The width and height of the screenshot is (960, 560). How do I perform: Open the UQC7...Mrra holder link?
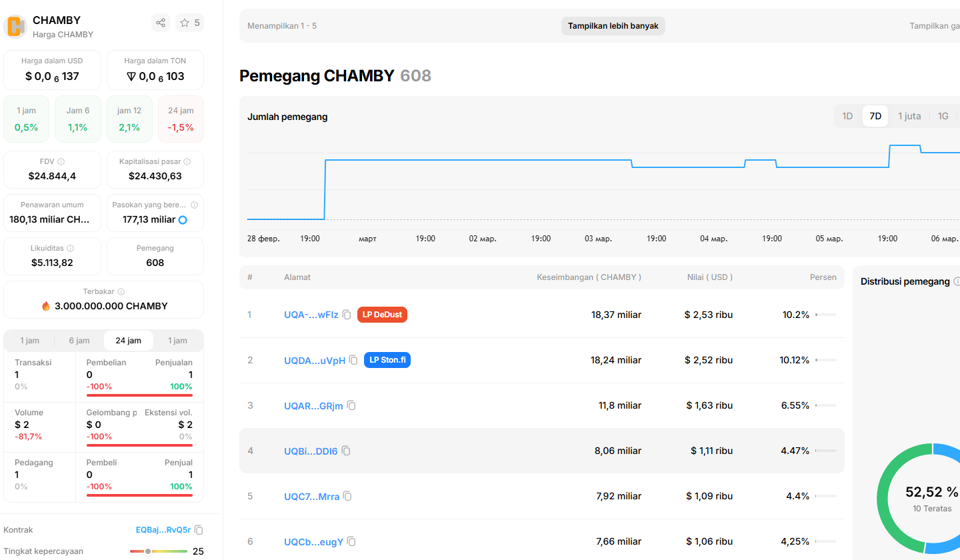311,496
